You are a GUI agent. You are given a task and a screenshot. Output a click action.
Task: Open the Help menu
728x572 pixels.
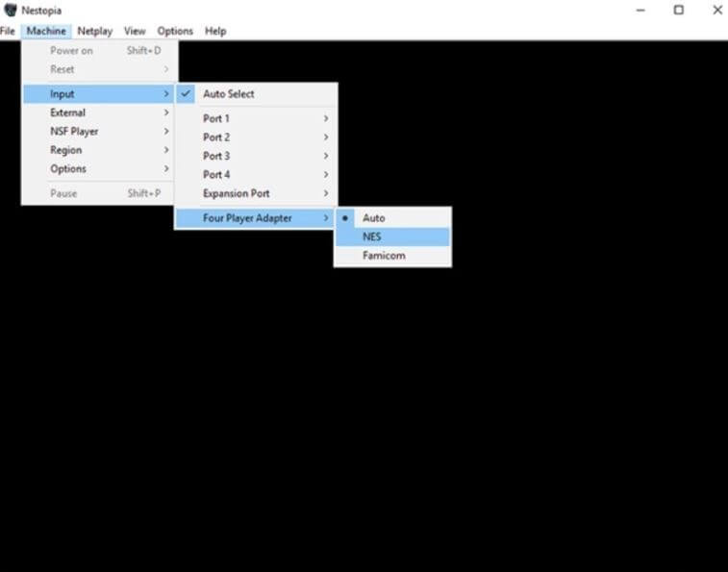point(215,31)
